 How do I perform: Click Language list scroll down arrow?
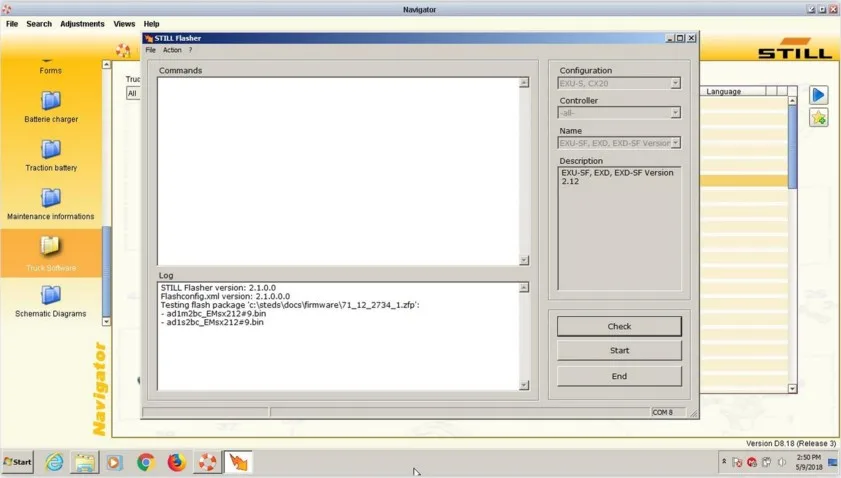tap(792, 388)
